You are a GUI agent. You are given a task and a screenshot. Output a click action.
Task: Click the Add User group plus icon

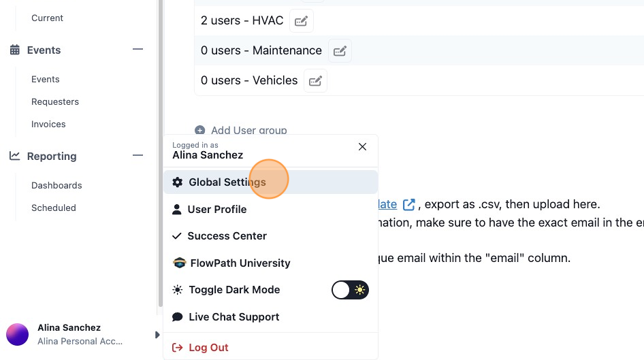pyautogui.click(x=200, y=130)
